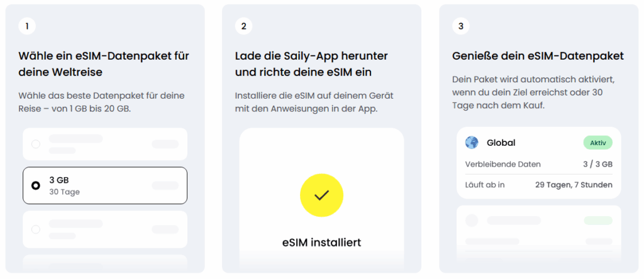Click the step 3 number badge
The width and height of the screenshot is (644, 279).
tap(460, 26)
